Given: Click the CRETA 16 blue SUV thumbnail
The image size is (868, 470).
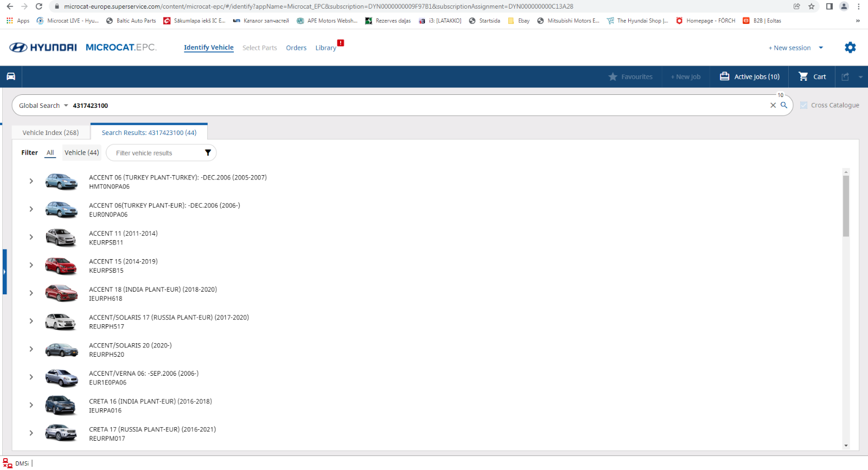Looking at the screenshot, I should pos(61,405).
